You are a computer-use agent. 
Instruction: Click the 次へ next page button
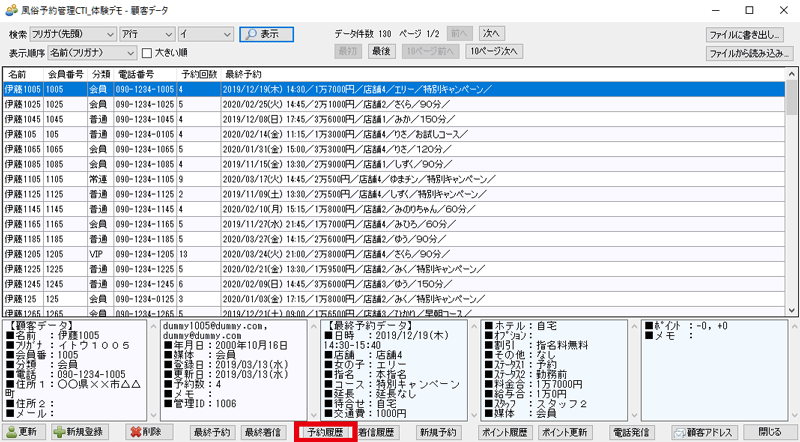point(489,33)
